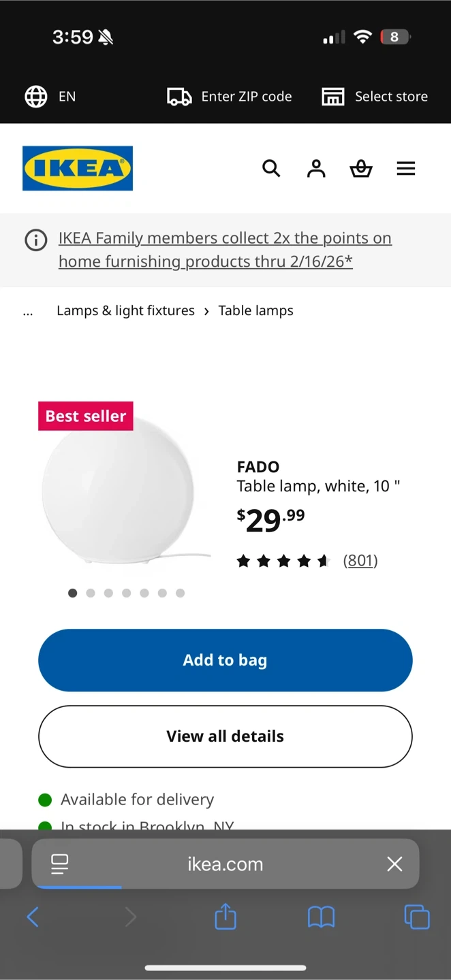Open the EN language selector

pyautogui.click(x=50, y=97)
